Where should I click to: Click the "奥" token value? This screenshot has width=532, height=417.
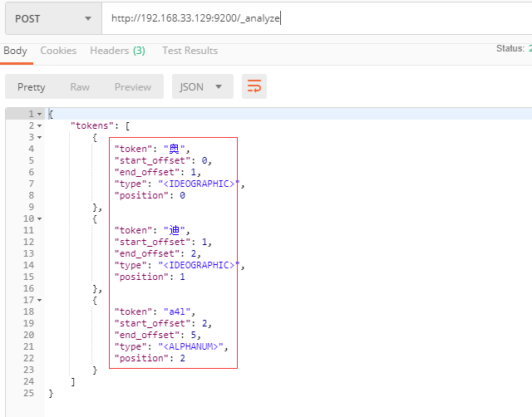point(175,149)
